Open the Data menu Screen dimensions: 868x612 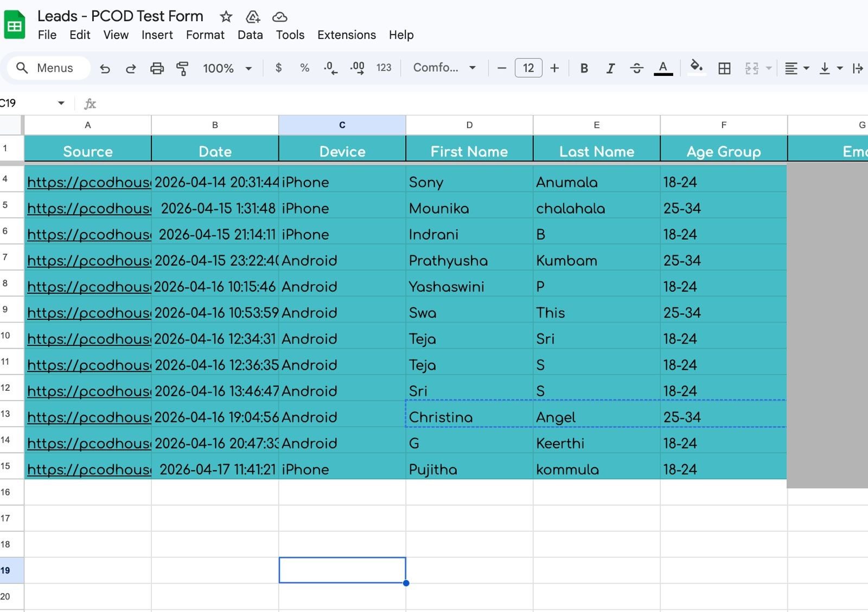250,35
